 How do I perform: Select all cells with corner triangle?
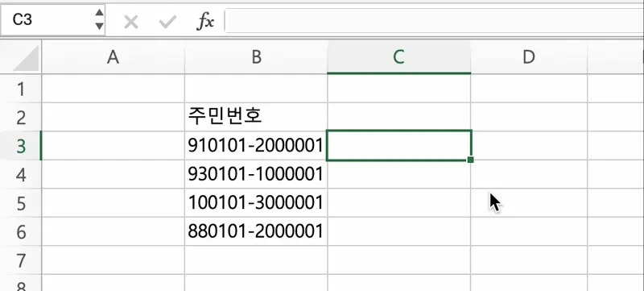point(26,58)
